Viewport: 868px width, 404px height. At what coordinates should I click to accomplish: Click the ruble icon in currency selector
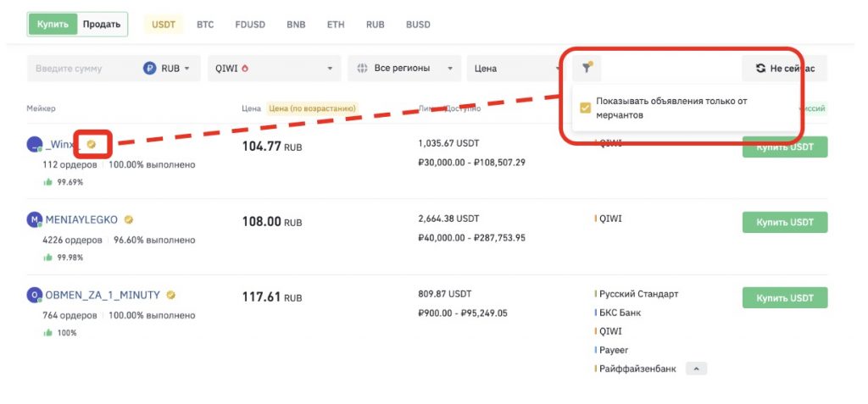[149, 69]
